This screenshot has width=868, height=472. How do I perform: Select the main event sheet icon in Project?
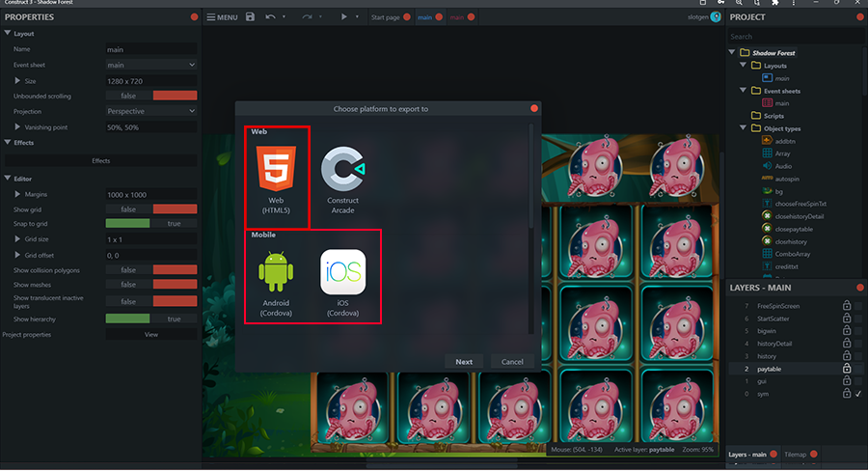tap(768, 103)
